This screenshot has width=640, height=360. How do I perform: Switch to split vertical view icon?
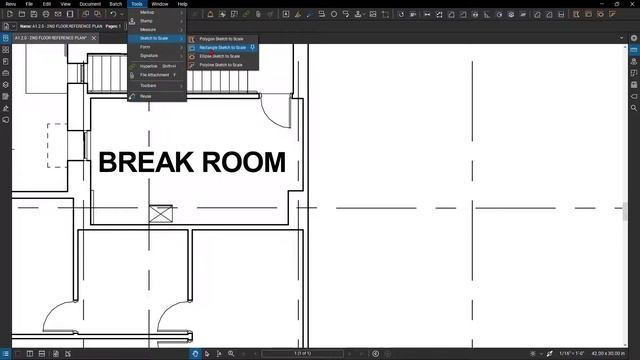coord(30,354)
